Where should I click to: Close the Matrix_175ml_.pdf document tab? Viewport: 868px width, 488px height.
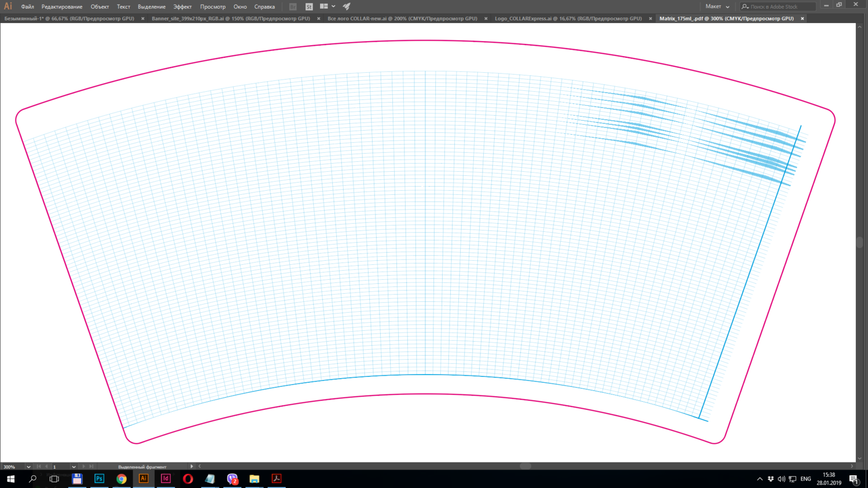[802, 19]
